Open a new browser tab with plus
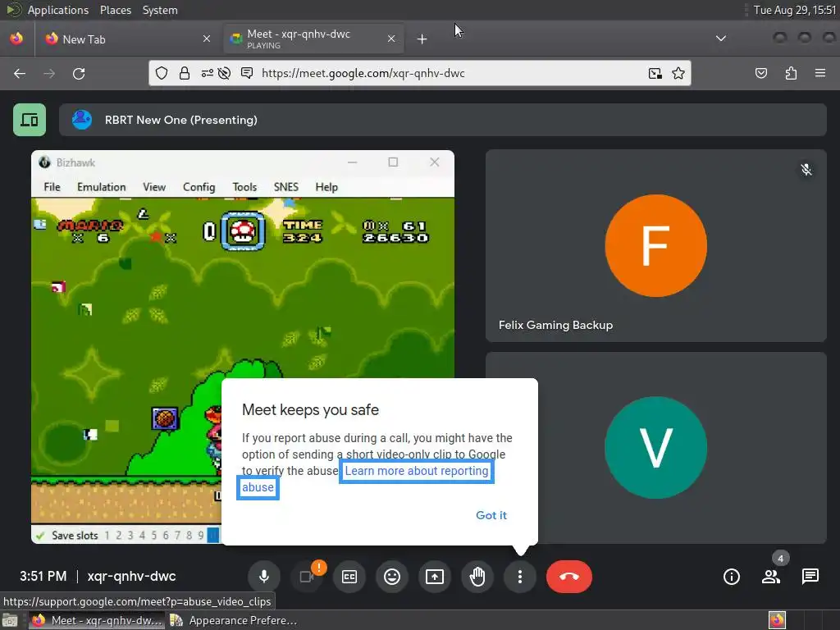 422,39
